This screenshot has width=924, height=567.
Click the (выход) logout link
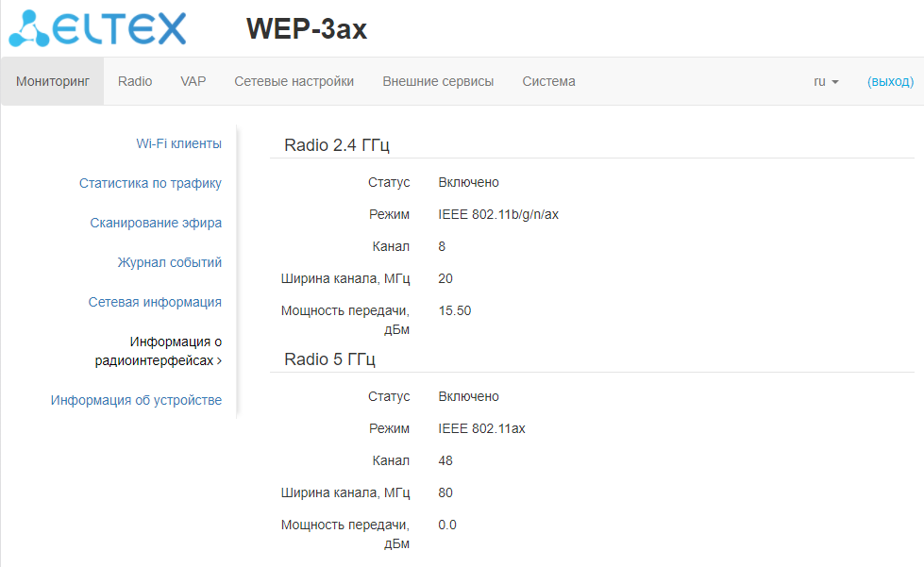coord(890,81)
